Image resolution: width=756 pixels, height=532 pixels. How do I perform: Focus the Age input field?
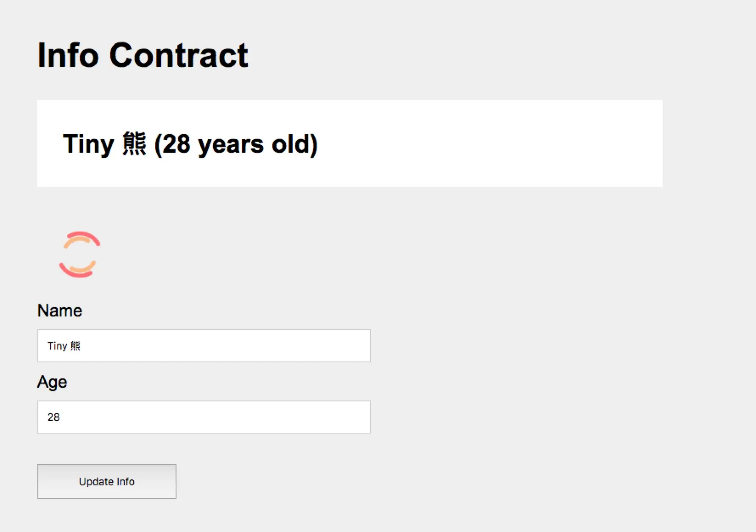(204, 417)
